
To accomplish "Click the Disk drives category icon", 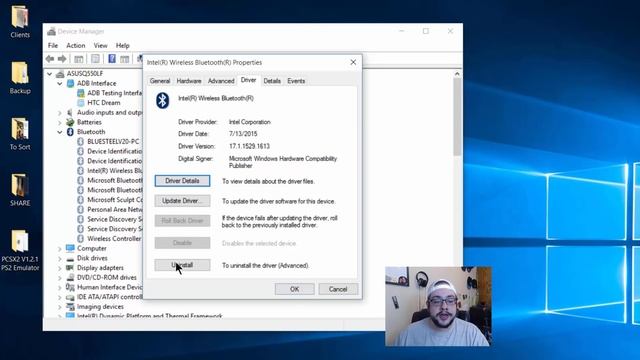I will (70, 258).
